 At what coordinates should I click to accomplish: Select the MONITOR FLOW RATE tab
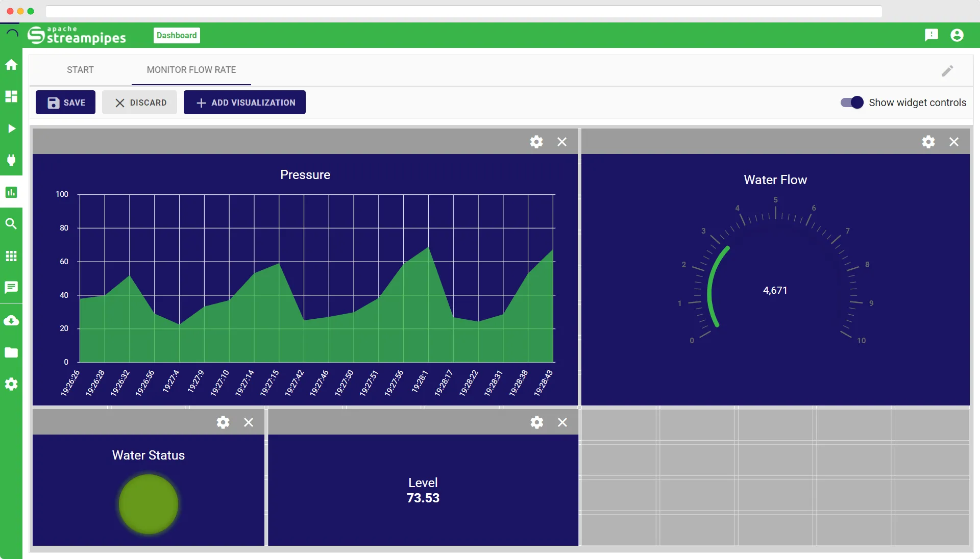[x=191, y=70]
